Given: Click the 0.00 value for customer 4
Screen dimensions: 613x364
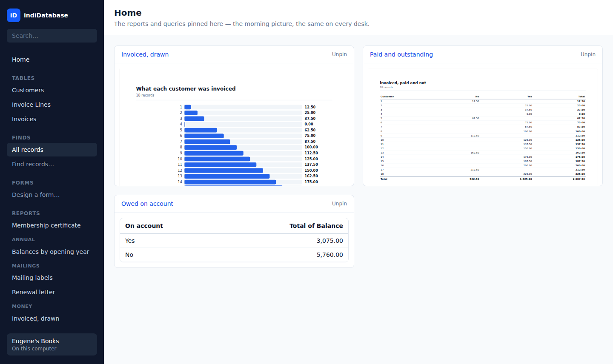Looking at the screenshot, I should tap(309, 124).
